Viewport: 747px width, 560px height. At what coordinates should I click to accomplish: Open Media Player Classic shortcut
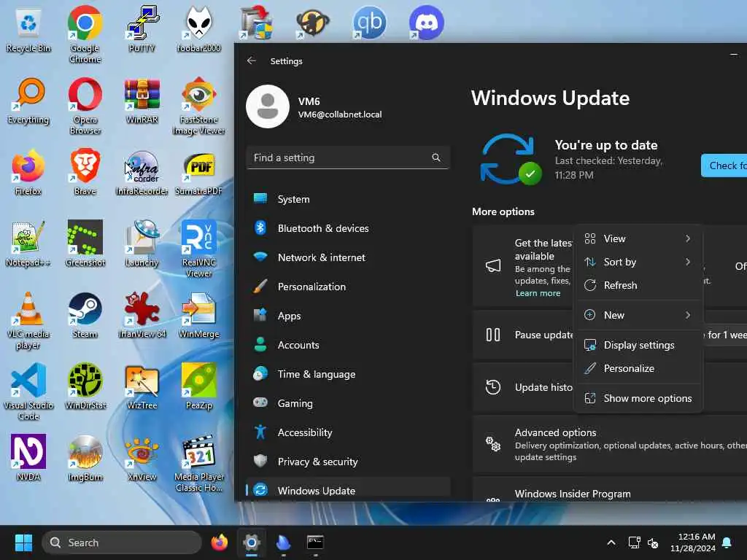(x=198, y=463)
